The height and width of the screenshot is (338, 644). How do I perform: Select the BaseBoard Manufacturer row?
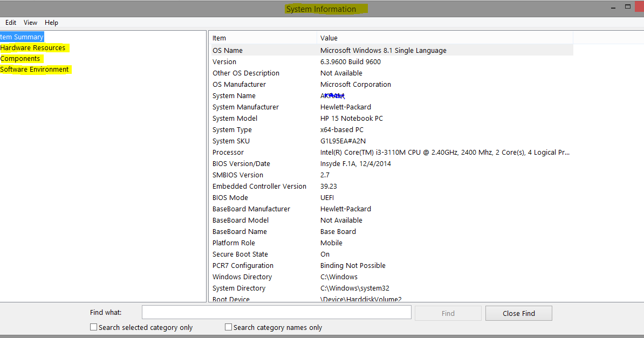tap(391, 209)
